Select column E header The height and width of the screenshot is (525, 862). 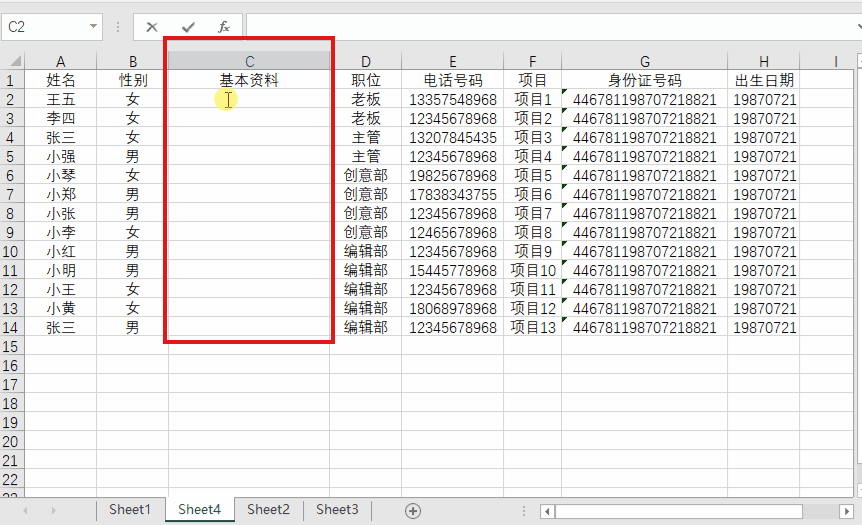(452, 61)
